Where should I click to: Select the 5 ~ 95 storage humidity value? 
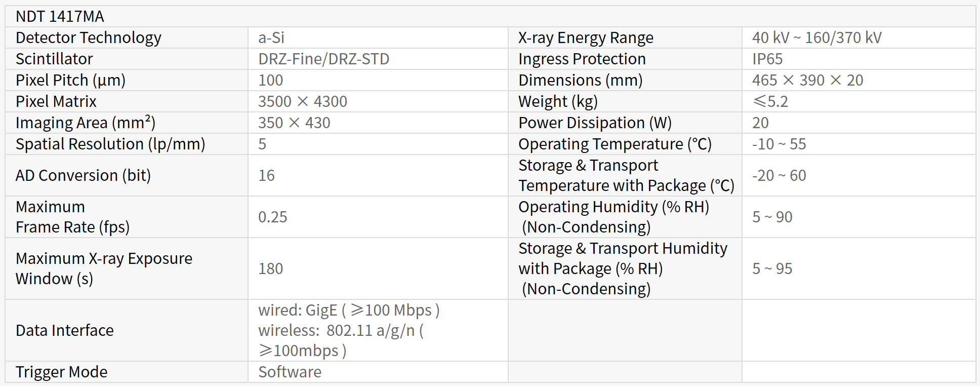(772, 268)
